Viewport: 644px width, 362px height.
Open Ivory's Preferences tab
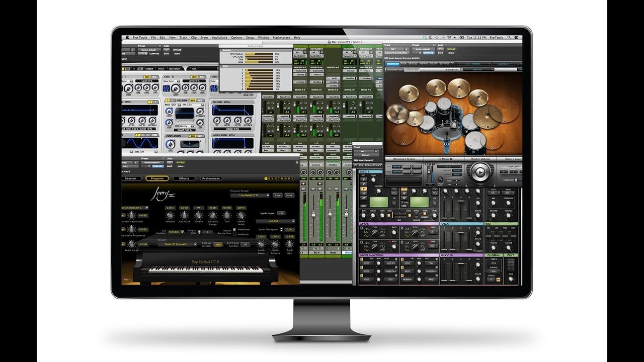coord(211,178)
